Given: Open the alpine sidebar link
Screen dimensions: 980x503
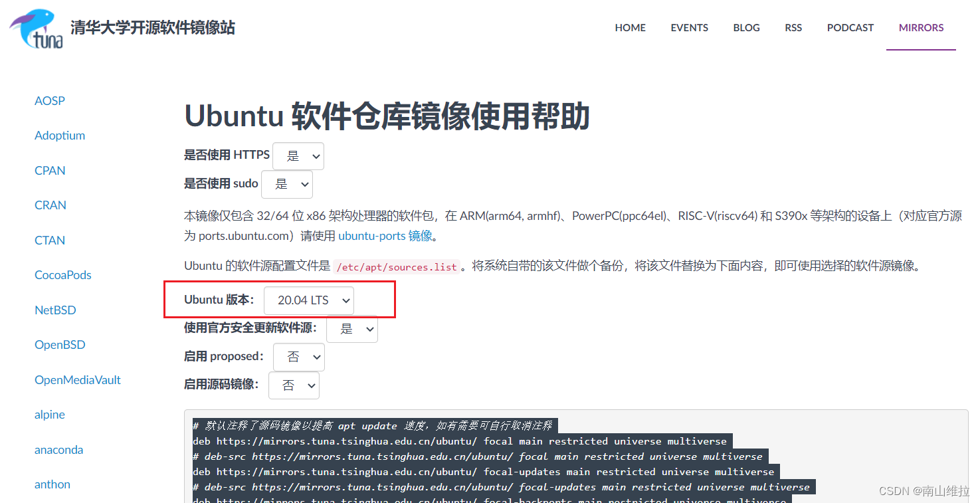Looking at the screenshot, I should [x=50, y=415].
